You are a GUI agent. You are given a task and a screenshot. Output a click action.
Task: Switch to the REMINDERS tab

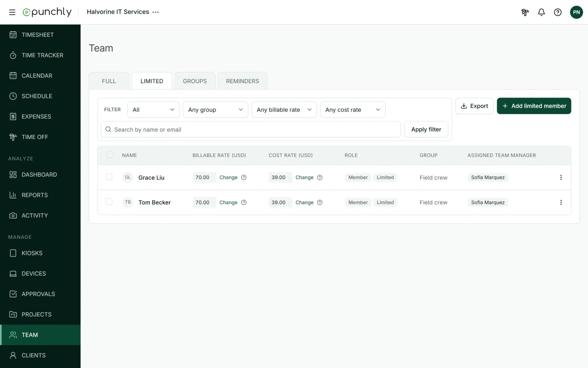click(x=243, y=81)
